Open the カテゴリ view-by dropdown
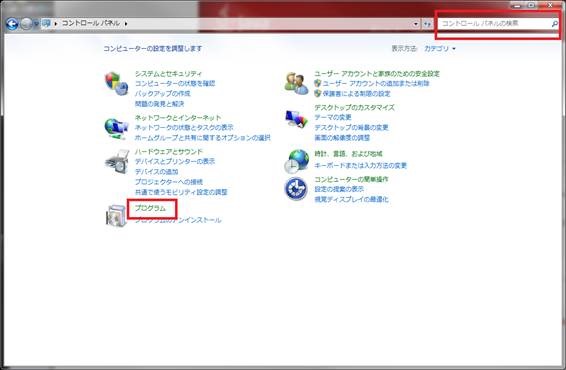 click(440, 48)
